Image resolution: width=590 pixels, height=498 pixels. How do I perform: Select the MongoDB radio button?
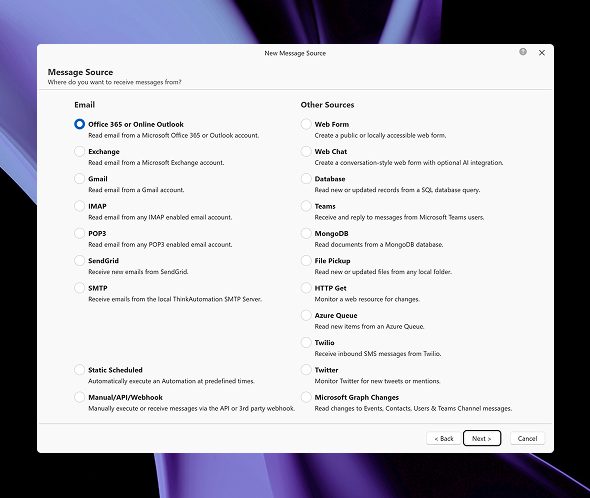coord(306,233)
